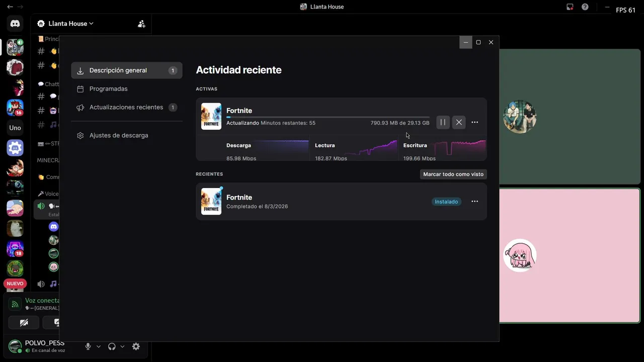Screen dimensions: 644x362
Task: Open Discord inbox icon in title bar
Action: [570, 7]
